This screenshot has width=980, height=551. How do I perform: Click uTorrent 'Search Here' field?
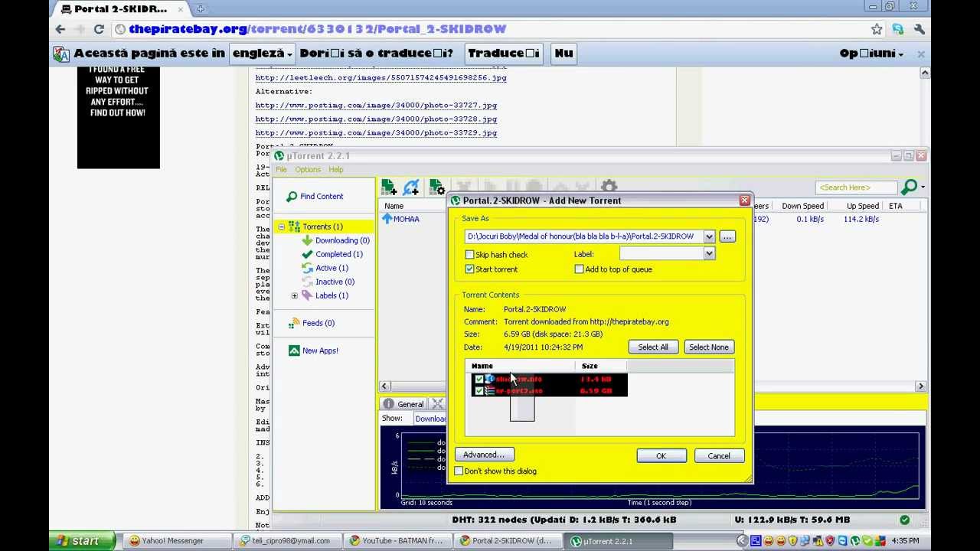coord(856,187)
